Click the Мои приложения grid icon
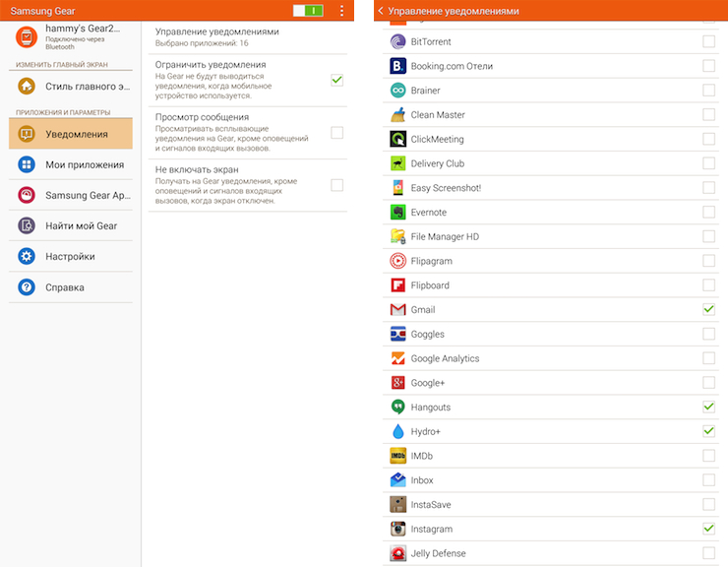 27,164
